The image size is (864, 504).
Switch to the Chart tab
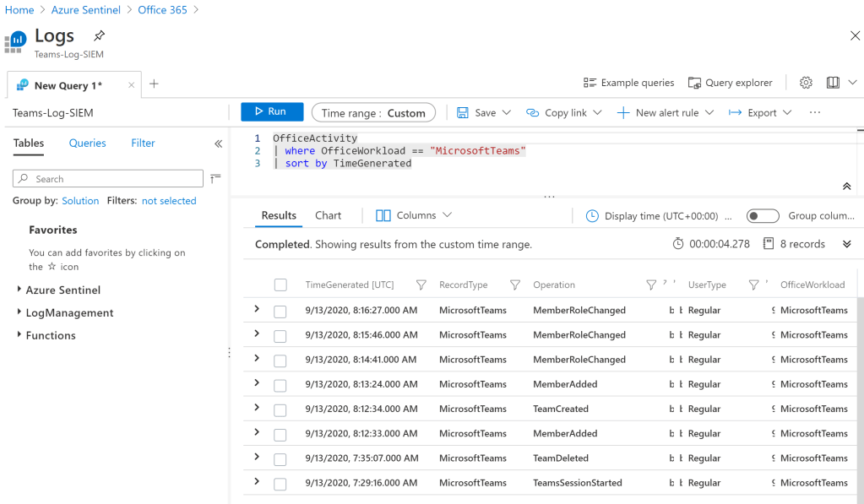328,215
